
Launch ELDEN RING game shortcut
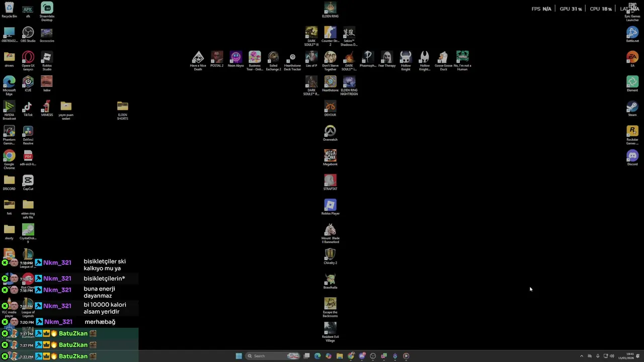330,10
